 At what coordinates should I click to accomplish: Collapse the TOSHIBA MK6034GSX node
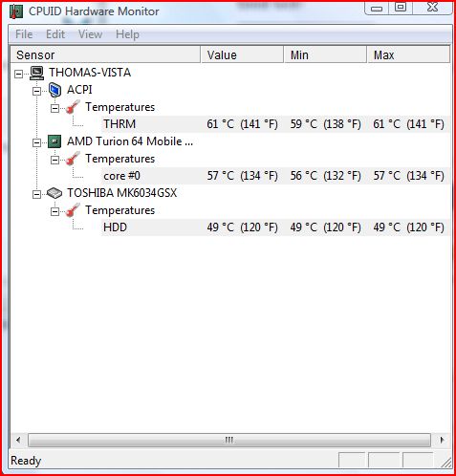(x=37, y=194)
